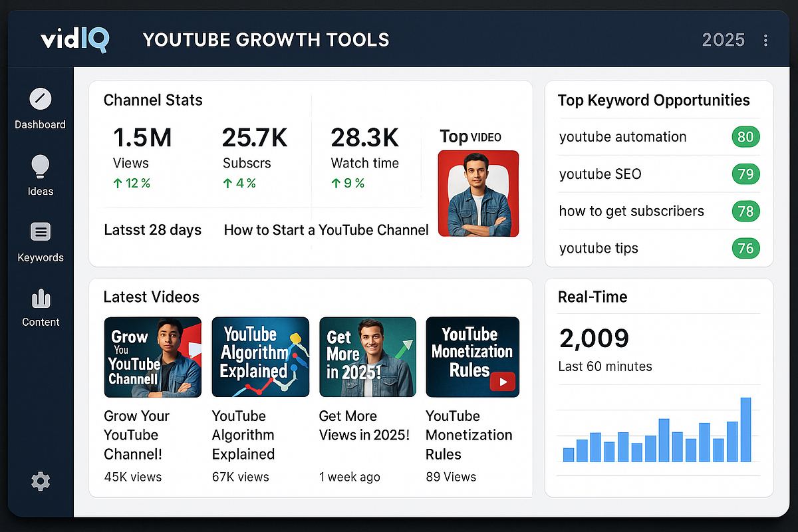
Task: Click the 'Real-Time' heading
Action: click(593, 297)
